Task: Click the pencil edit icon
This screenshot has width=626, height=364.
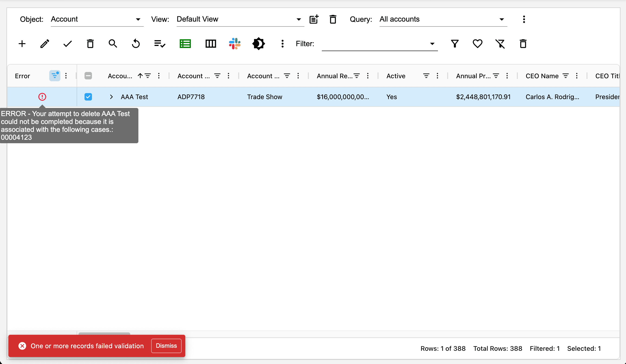Action: (x=45, y=44)
